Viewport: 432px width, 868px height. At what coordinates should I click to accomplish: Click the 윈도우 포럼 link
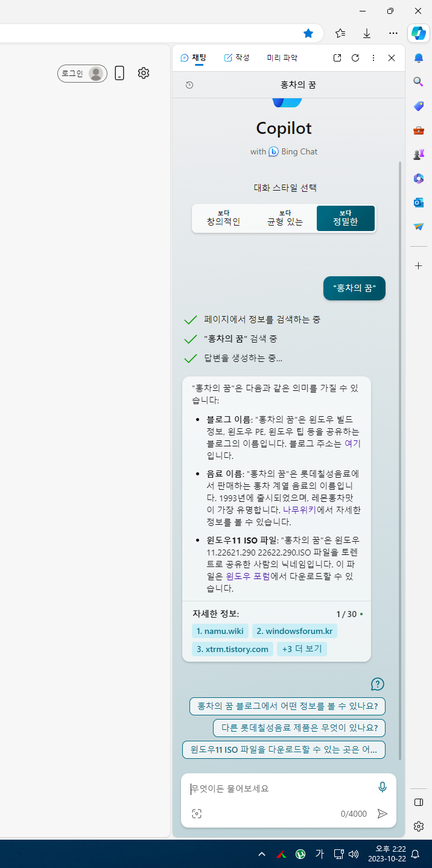point(248,576)
